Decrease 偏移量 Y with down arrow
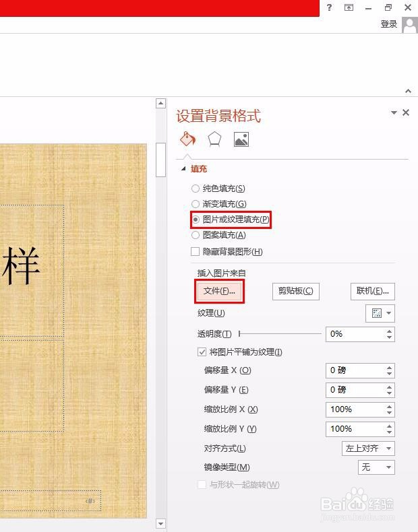418x532 pixels. click(x=390, y=393)
